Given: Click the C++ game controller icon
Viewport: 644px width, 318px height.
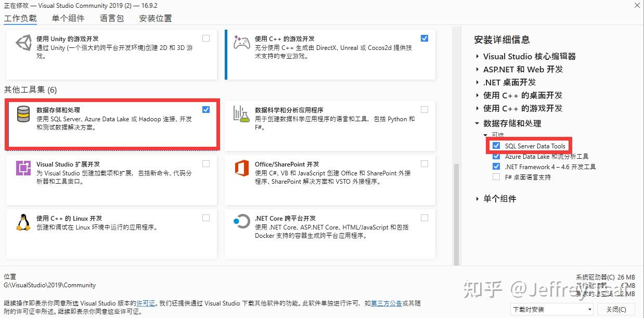Looking at the screenshot, I should click(241, 44).
